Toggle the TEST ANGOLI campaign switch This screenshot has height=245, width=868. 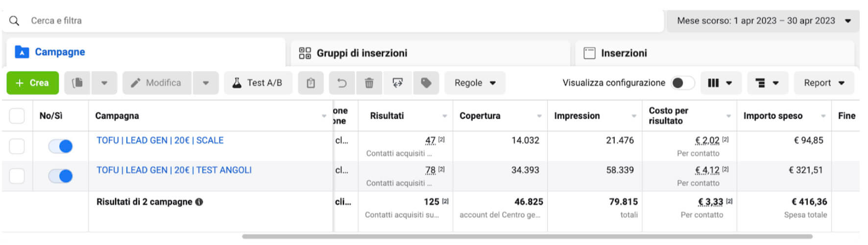coord(61,176)
